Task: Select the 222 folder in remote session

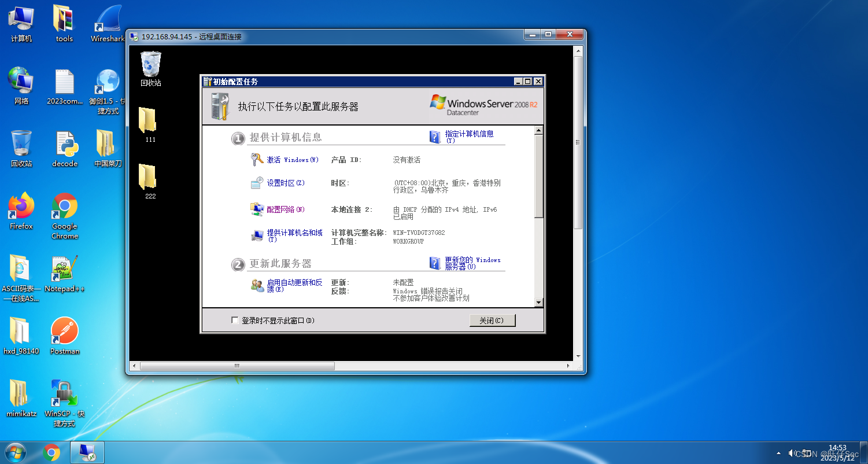Action: [149, 181]
